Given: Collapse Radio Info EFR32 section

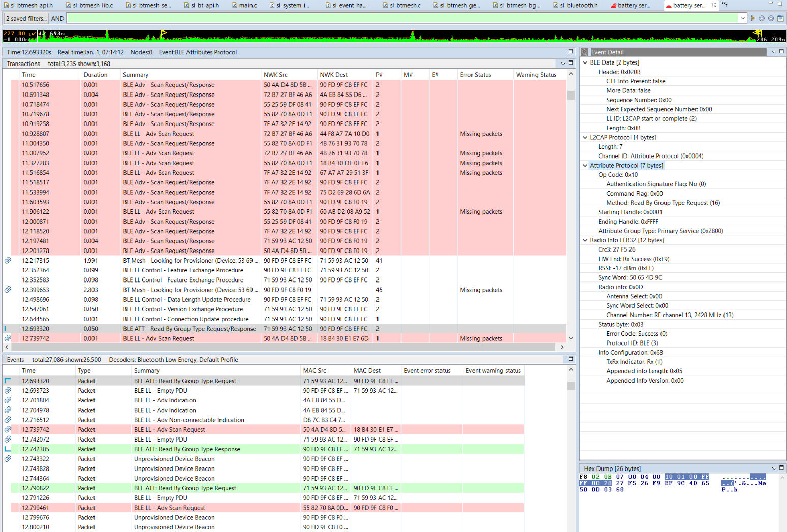Looking at the screenshot, I should pos(585,240).
